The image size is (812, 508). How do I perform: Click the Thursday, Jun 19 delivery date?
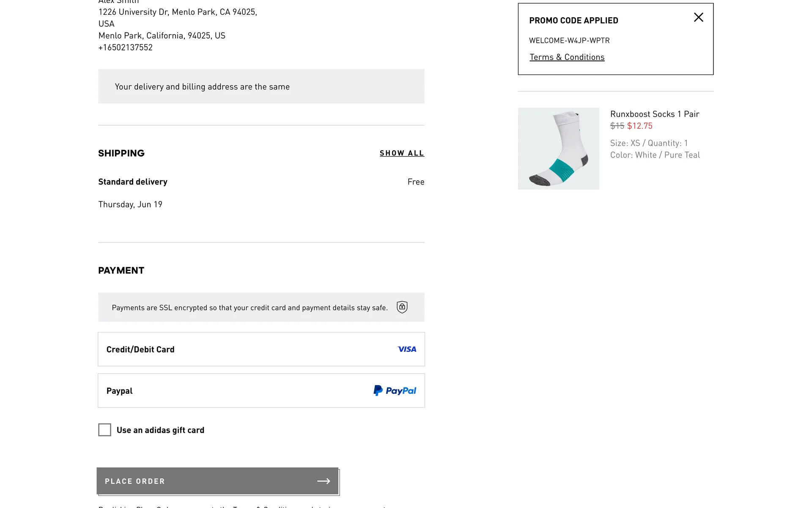130,204
